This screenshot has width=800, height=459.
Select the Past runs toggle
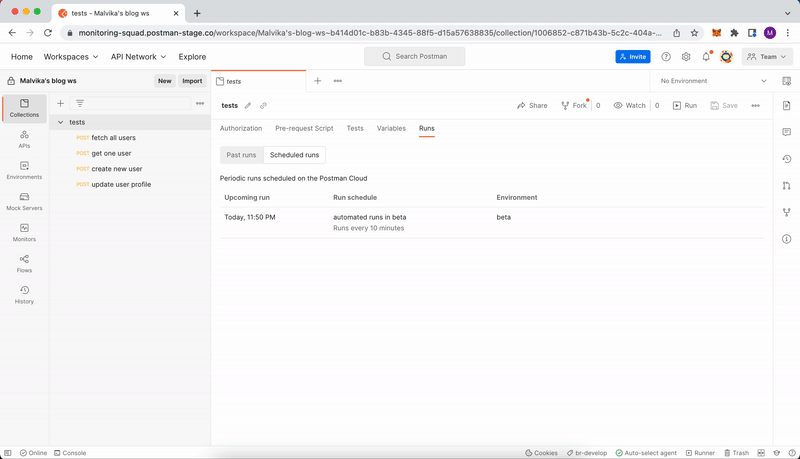pos(241,155)
